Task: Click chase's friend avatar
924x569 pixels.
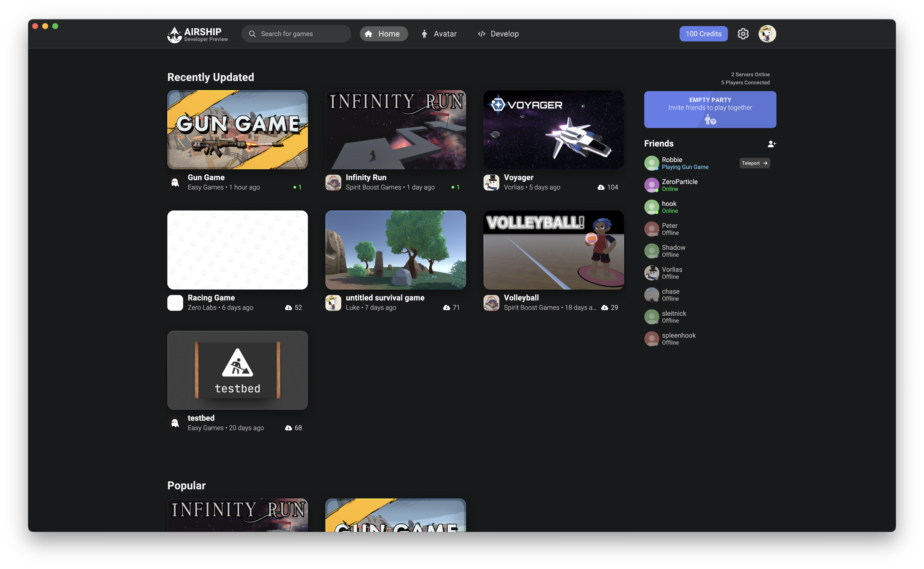Action: point(651,295)
